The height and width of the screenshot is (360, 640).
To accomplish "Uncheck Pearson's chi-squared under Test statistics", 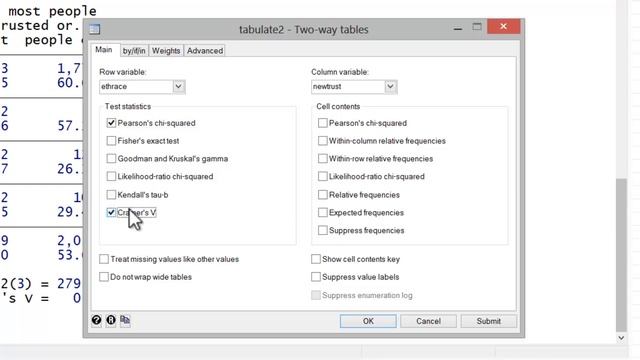I will pos(111,123).
